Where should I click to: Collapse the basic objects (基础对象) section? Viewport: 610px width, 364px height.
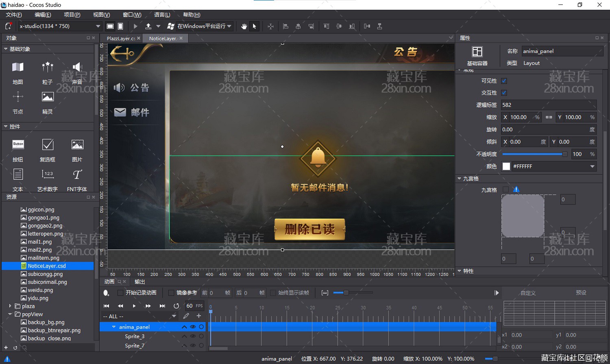[x=6, y=49]
